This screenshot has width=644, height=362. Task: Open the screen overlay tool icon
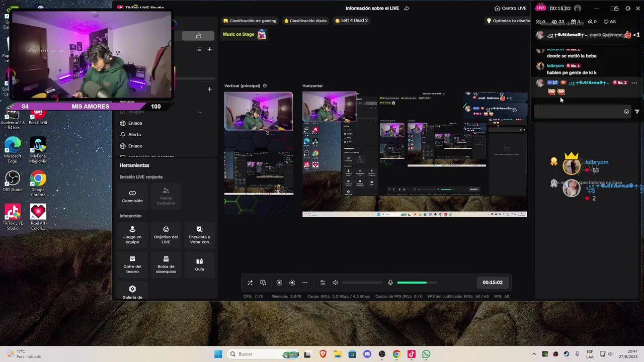coord(263,283)
